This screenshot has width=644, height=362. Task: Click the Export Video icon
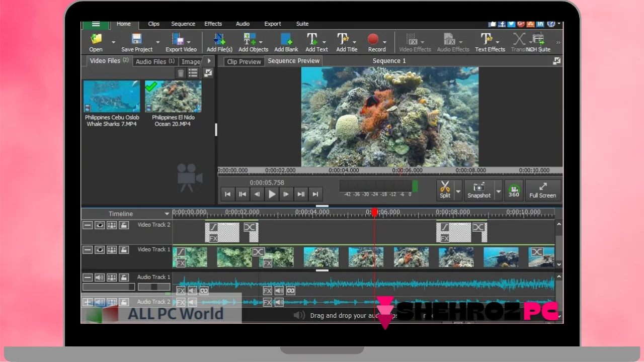click(178, 39)
